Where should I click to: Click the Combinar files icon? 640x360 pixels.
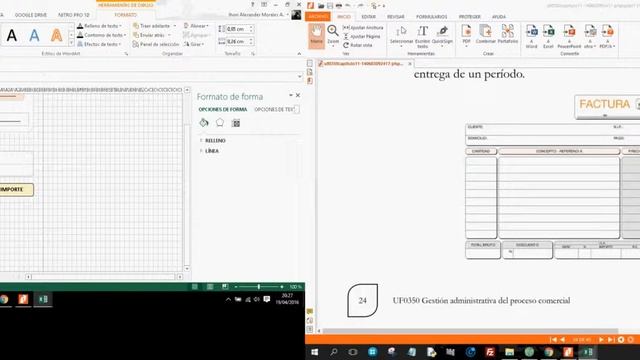coord(485,35)
